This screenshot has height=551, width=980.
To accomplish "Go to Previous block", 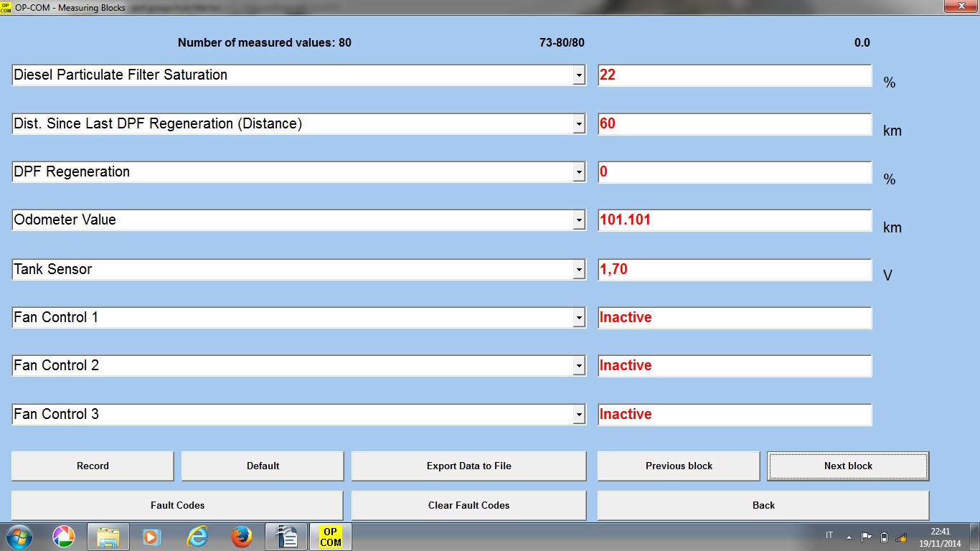I will (x=679, y=466).
